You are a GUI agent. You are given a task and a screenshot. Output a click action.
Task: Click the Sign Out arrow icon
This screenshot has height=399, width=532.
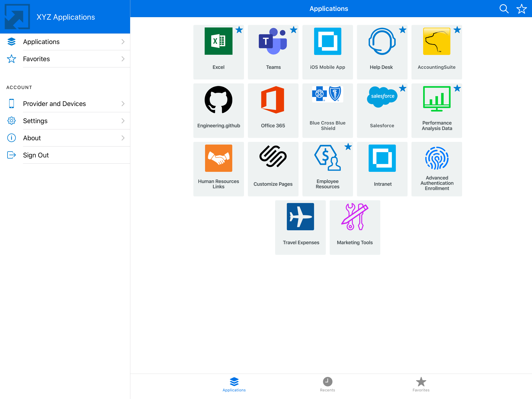[x=11, y=155]
